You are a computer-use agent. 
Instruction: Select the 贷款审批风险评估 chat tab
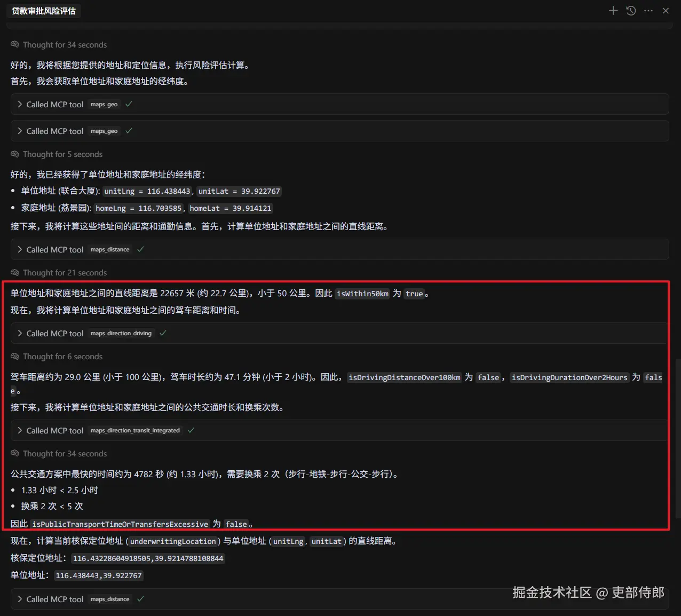click(43, 10)
